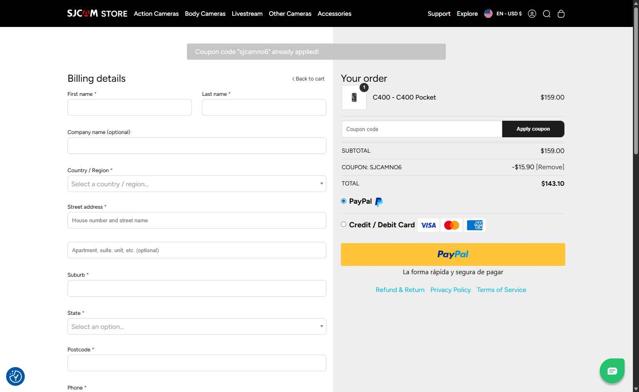
Task: Click the Billing details heading
Action: pos(97,79)
